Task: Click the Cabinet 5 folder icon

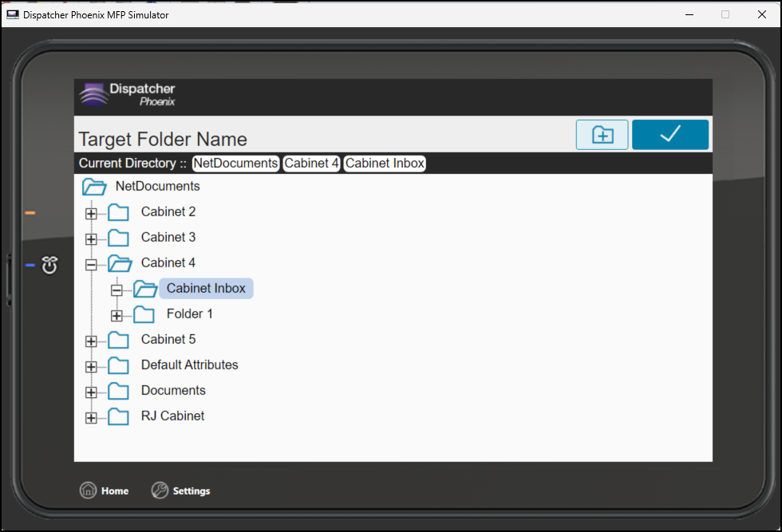Action: coord(118,340)
